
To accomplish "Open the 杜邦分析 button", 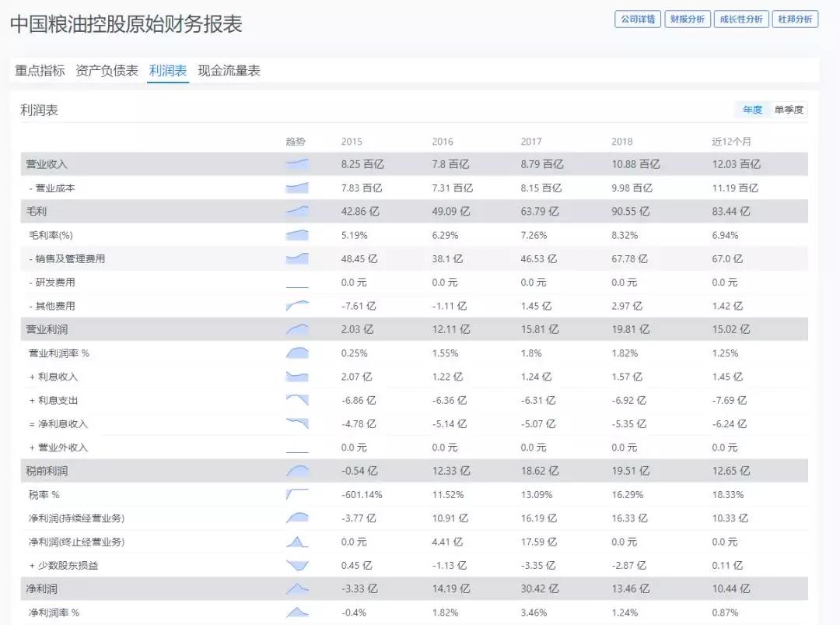I will coord(795,19).
